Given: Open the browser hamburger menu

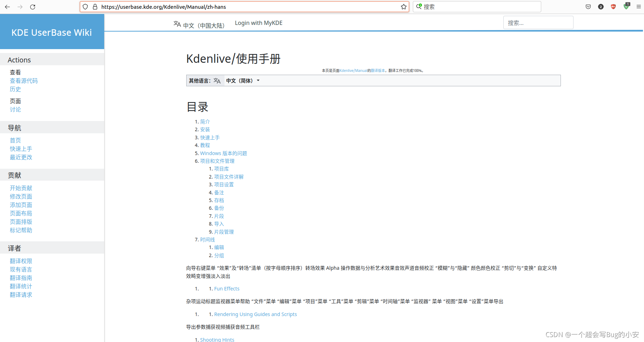Looking at the screenshot, I should 639,7.
